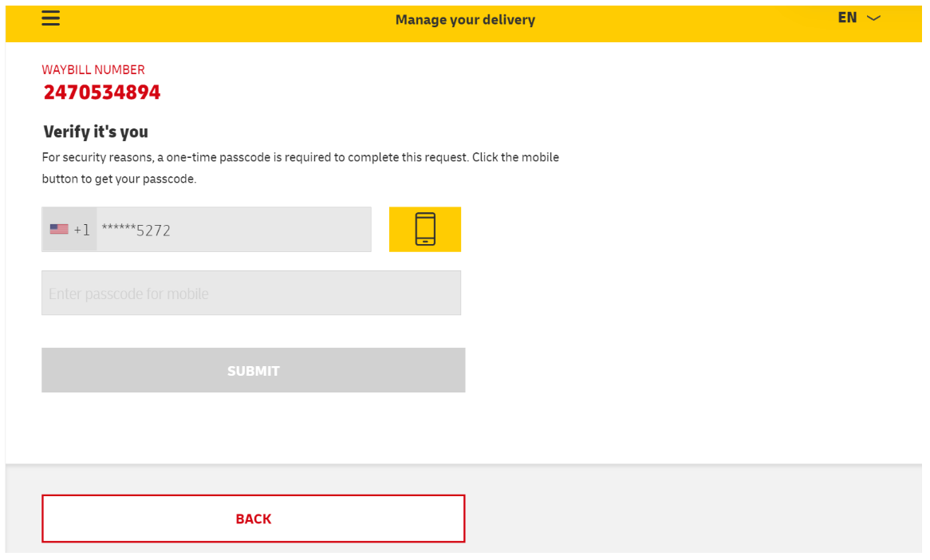Go back using the BACK button
The image size is (930, 560).
pyautogui.click(x=253, y=519)
